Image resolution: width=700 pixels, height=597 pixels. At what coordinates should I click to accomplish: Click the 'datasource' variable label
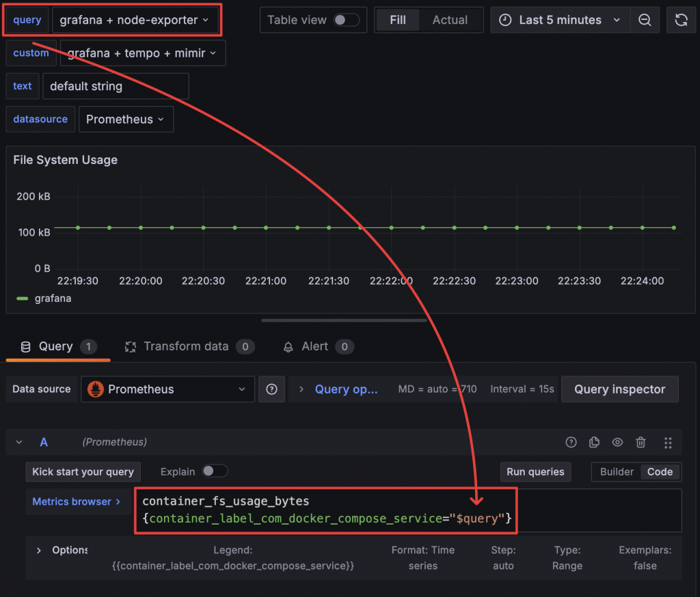pyautogui.click(x=40, y=119)
